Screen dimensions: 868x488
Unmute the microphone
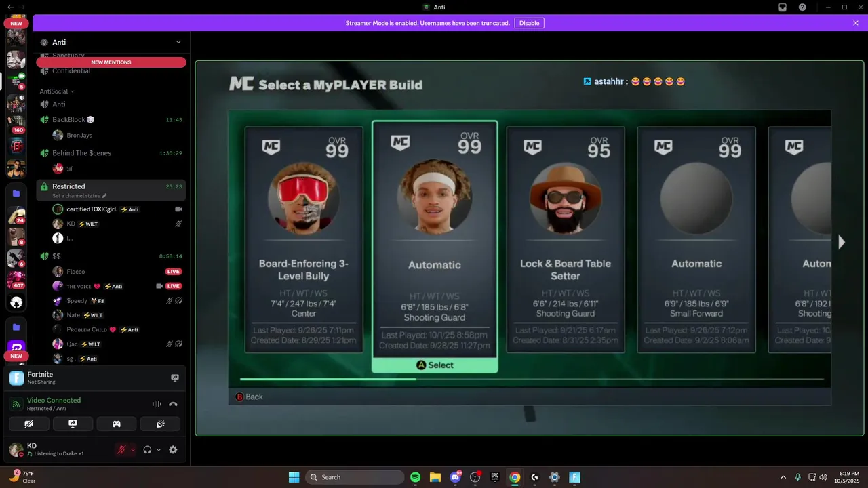point(121,449)
